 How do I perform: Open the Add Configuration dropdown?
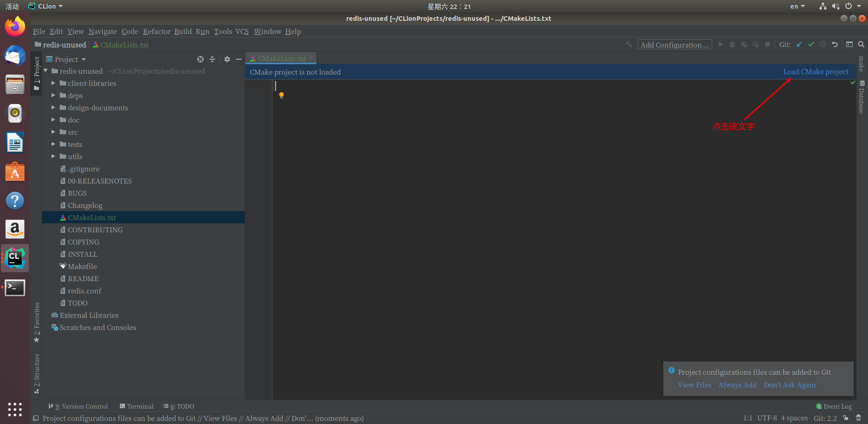coord(675,45)
